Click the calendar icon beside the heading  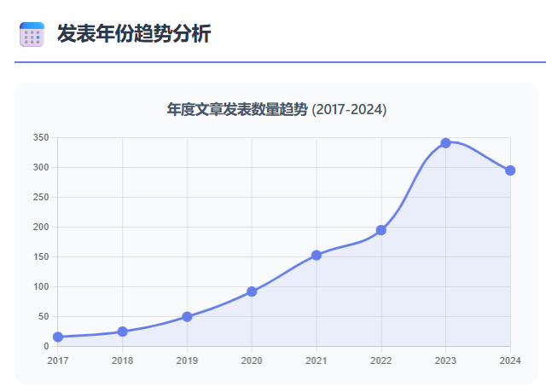pos(32,34)
